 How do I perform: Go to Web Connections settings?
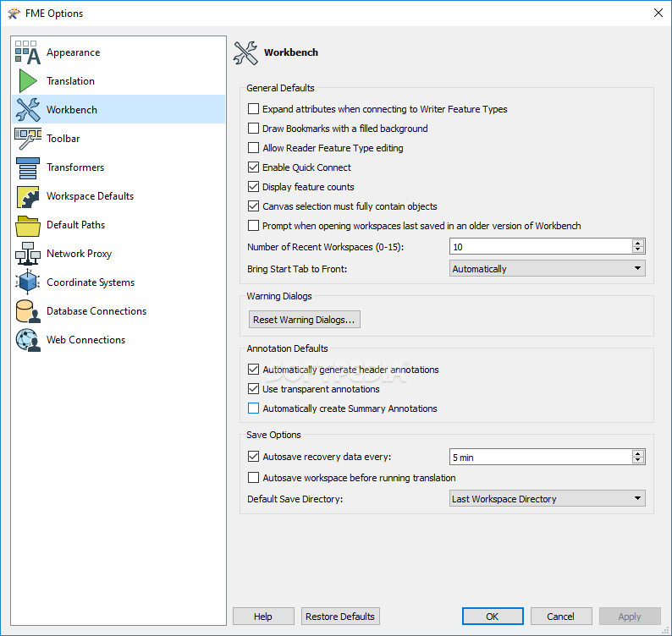[x=85, y=340]
